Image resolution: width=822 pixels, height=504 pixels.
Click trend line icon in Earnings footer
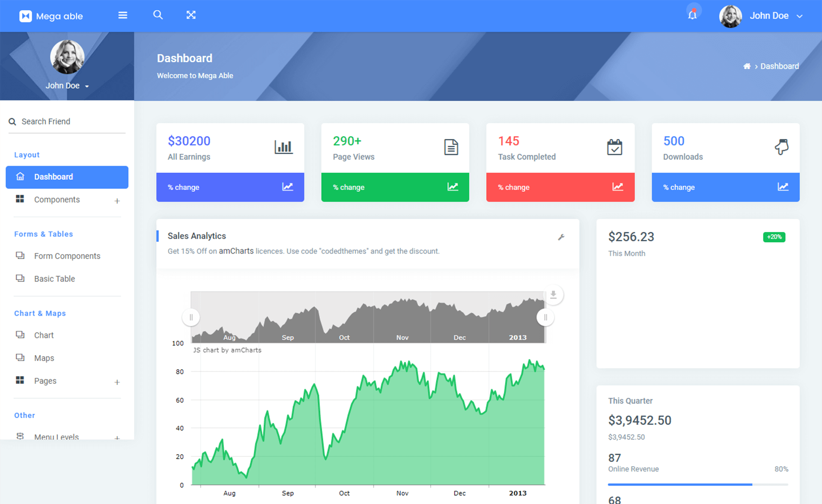(288, 187)
